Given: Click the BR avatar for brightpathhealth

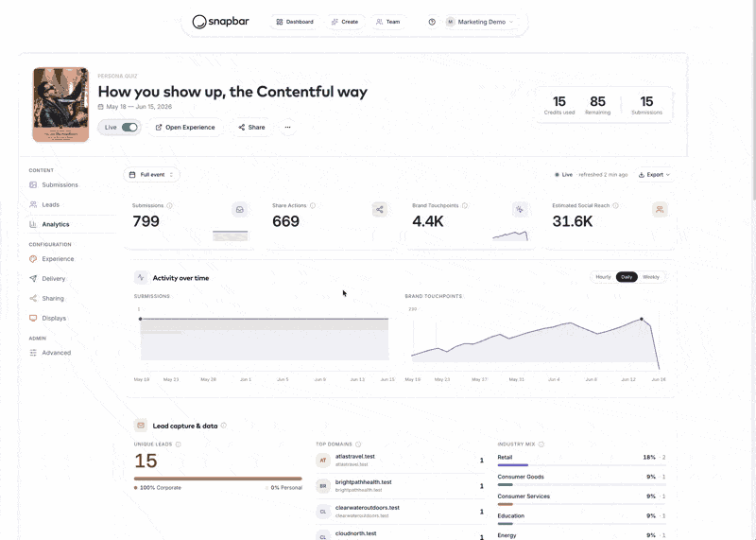Looking at the screenshot, I should click(x=323, y=486).
